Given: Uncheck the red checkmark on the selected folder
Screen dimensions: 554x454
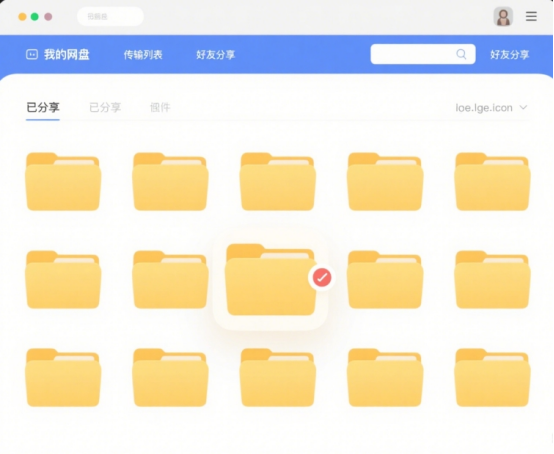Looking at the screenshot, I should [x=322, y=277].
